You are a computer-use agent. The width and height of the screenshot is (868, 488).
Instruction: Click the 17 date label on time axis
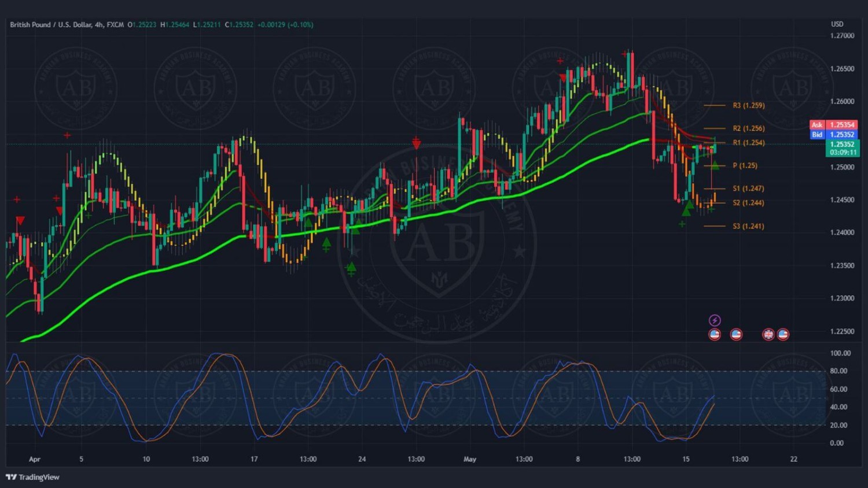[x=254, y=459]
